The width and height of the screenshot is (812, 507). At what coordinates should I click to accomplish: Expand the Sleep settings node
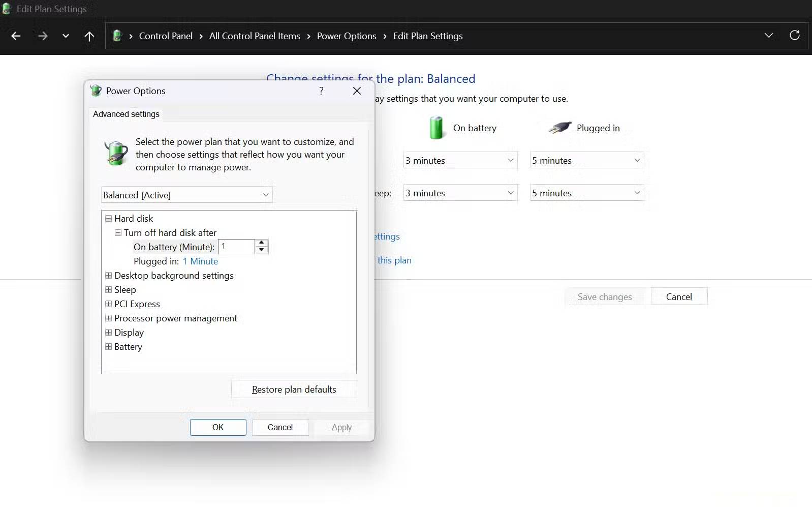[x=108, y=290]
